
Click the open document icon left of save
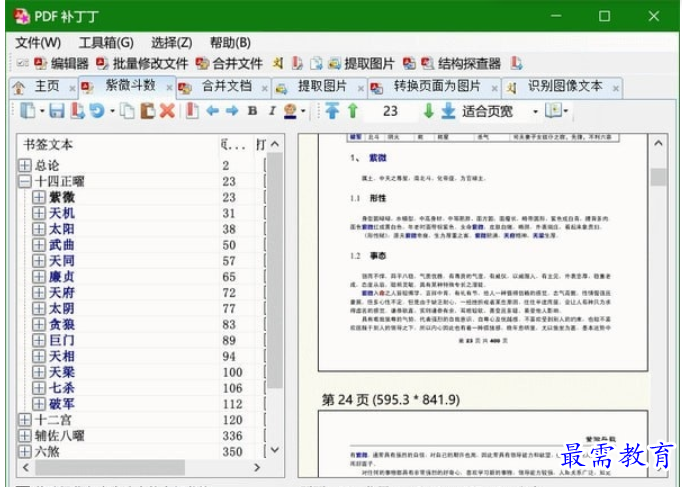coord(28,111)
